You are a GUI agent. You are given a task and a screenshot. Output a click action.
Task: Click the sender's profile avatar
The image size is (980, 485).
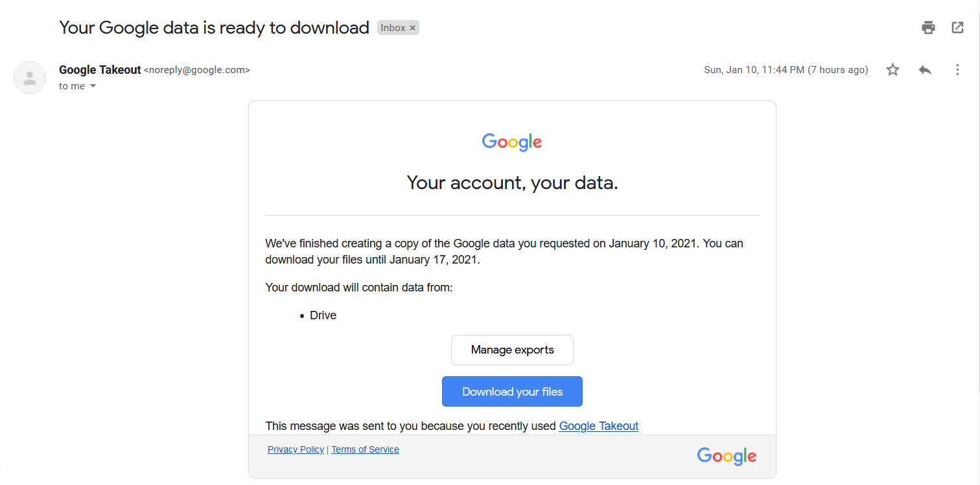29,77
